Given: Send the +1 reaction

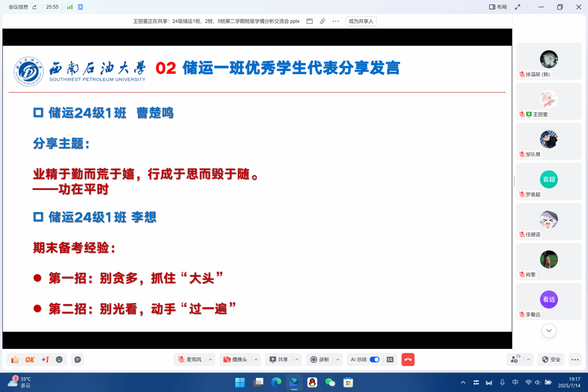Looking at the screenshot, I should [x=45, y=359].
